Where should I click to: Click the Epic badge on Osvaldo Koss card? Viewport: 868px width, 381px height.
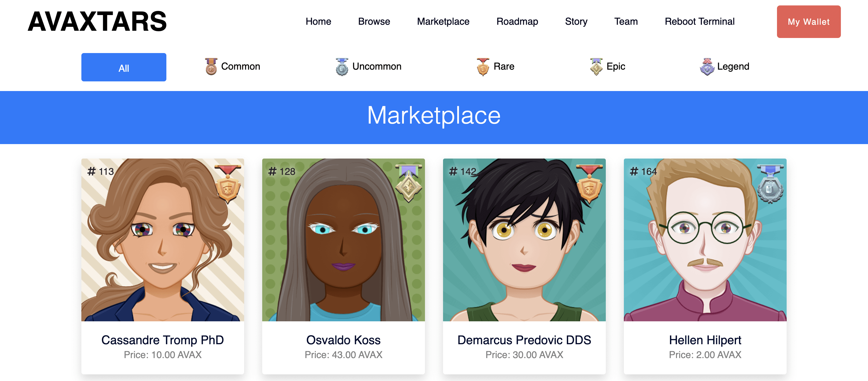(x=408, y=183)
